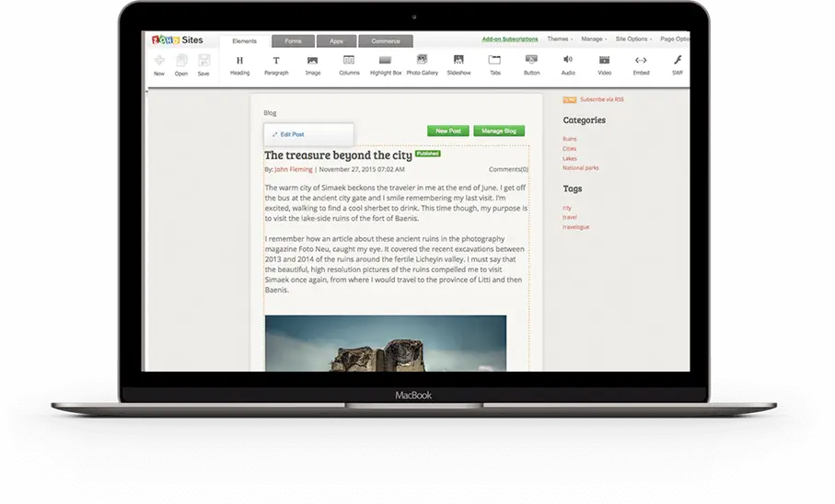Select the city tag
835x504 pixels.
pyautogui.click(x=566, y=208)
